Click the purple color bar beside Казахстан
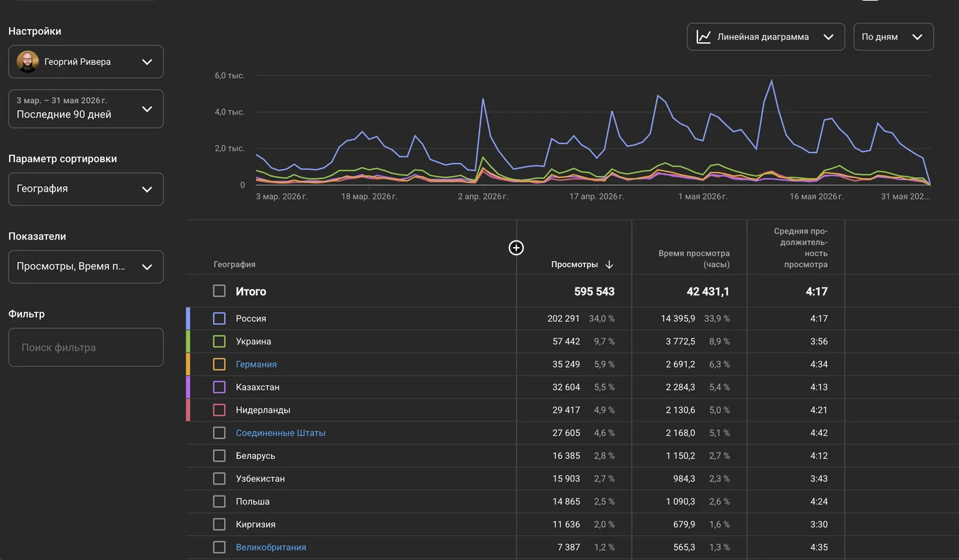This screenshot has width=959, height=560. 188,387
